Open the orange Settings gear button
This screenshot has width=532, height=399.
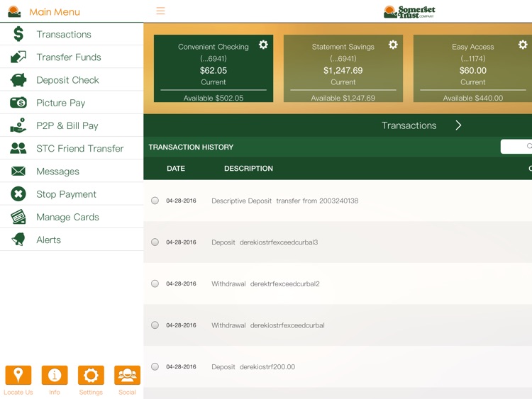(91, 376)
